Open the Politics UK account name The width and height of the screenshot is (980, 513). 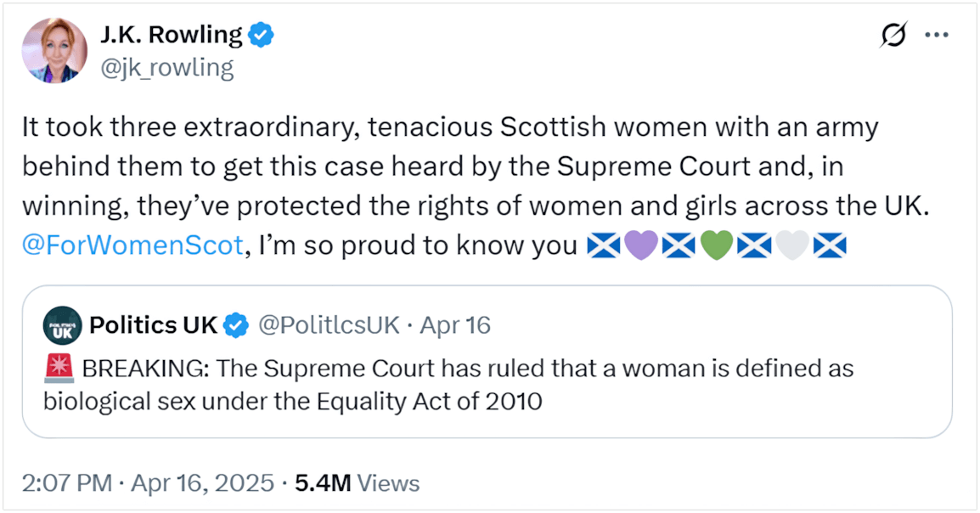point(153,325)
